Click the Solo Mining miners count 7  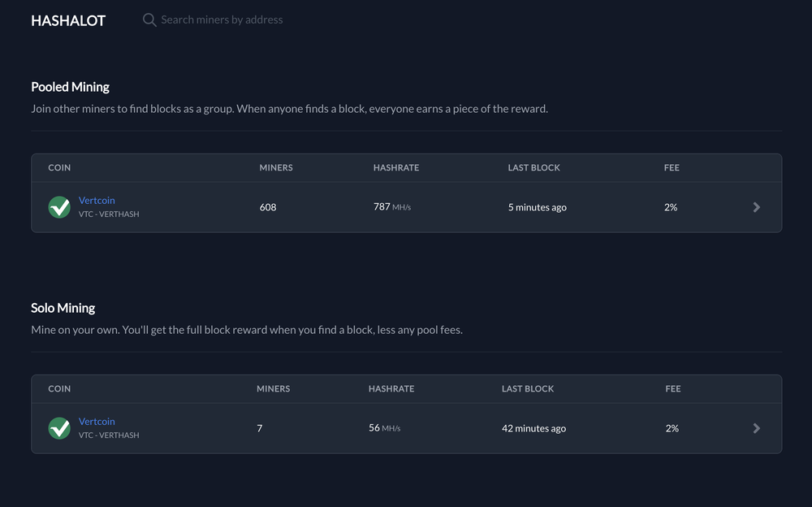(260, 428)
